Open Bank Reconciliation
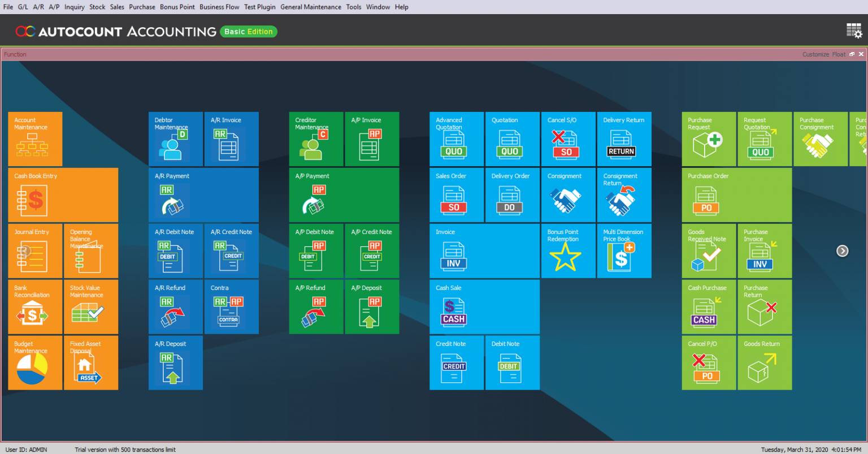The height and width of the screenshot is (454, 868). (x=34, y=306)
